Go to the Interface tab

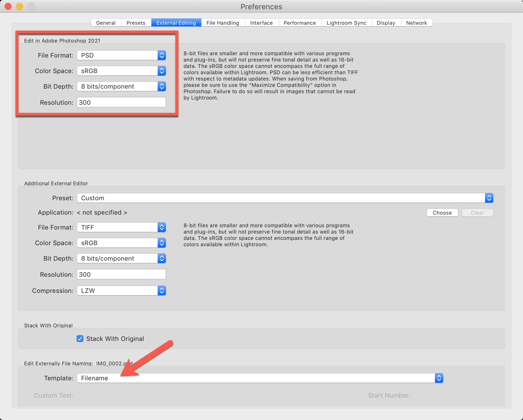point(261,23)
